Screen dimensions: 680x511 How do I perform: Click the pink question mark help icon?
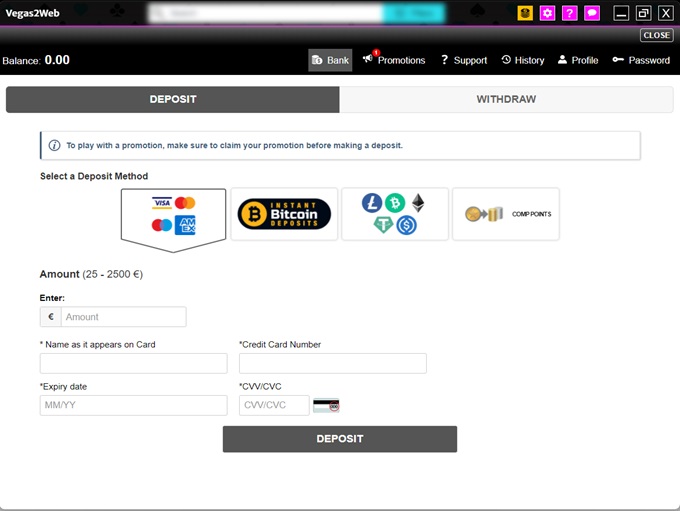(x=570, y=13)
